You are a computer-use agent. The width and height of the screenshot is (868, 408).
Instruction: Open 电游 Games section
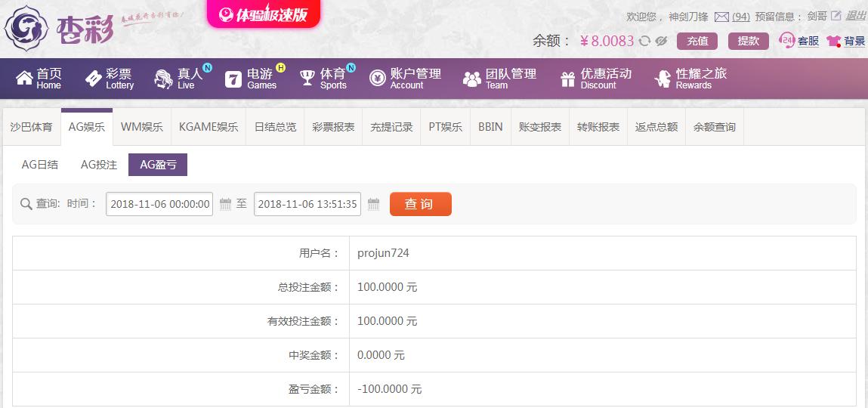tap(252, 79)
